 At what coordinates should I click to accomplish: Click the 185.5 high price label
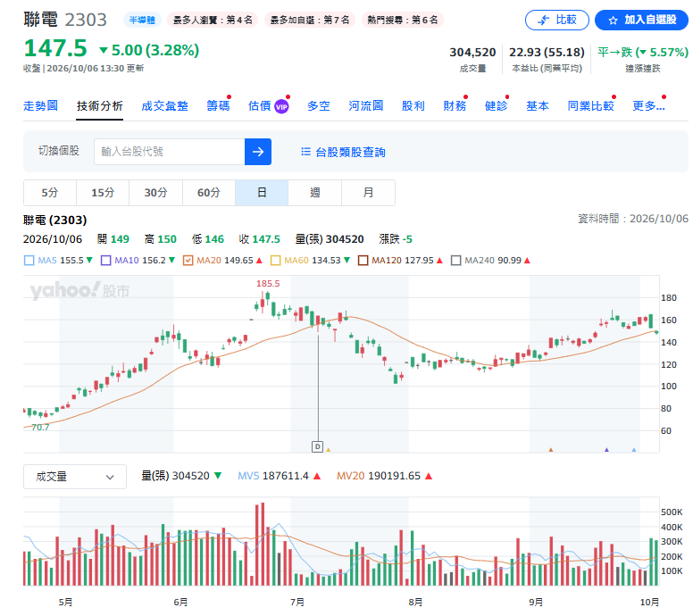(x=268, y=283)
